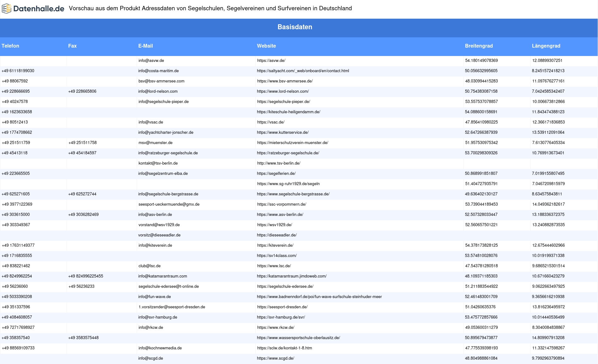Image resolution: width=598 pixels, height=364 pixels.
Task: Open the https://asvw.de/ website link
Action: click(x=271, y=61)
